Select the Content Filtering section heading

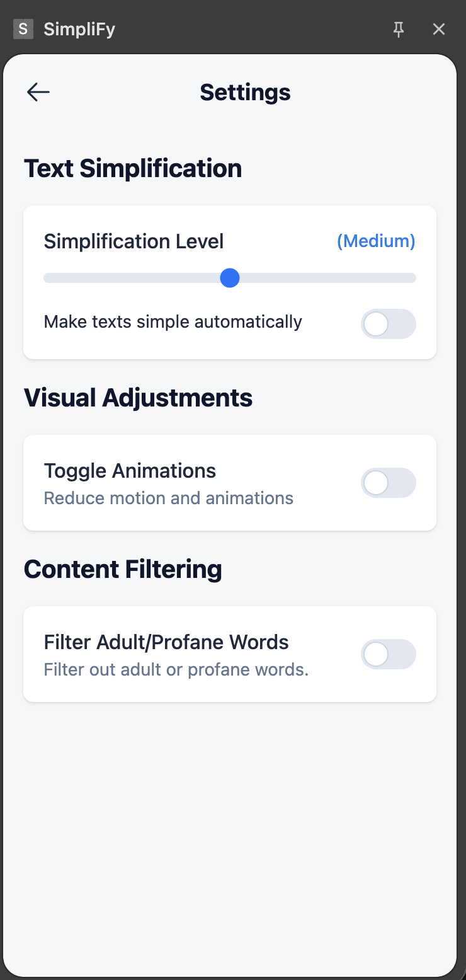coord(123,569)
